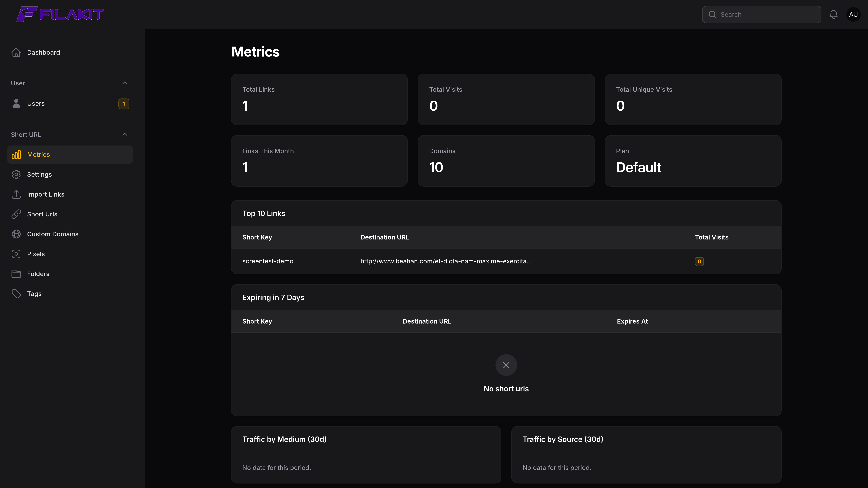Click the Metrics page title
Viewport: 868px width, 488px height.
pos(255,52)
